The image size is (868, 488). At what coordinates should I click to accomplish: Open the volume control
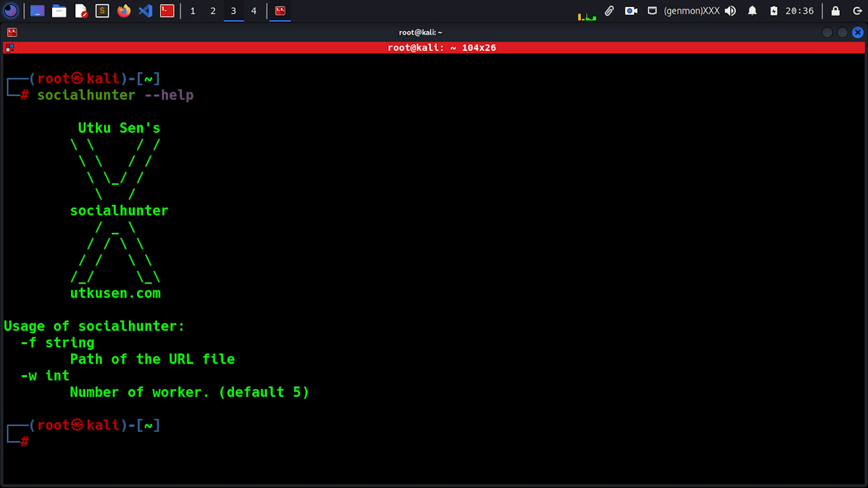pyautogui.click(x=730, y=11)
